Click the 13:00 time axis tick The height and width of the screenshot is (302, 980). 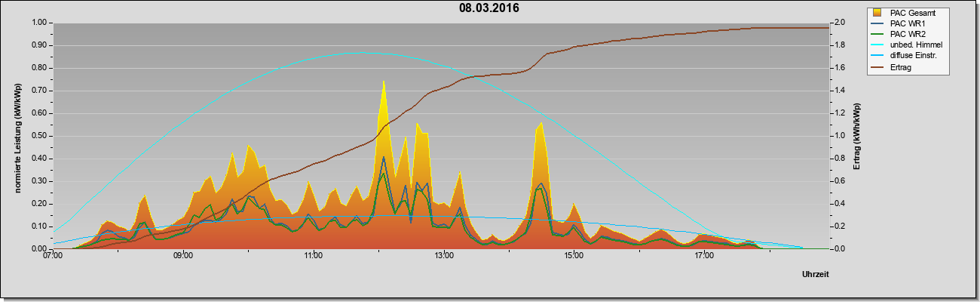pyautogui.click(x=444, y=257)
